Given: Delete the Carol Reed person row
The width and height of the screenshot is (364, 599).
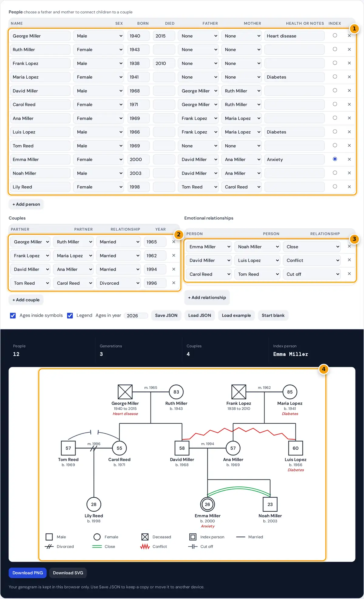Looking at the screenshot, I should (x=349, y=104).
